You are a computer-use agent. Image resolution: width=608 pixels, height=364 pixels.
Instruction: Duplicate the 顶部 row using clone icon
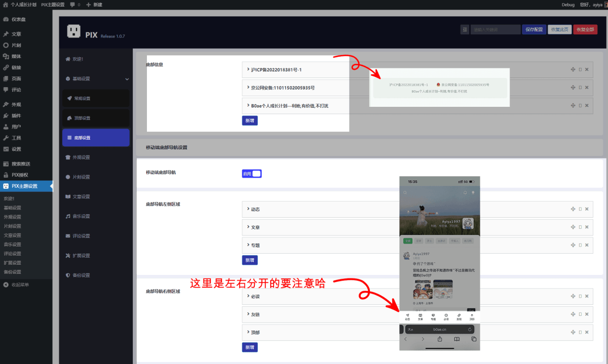tap(580, 333)
